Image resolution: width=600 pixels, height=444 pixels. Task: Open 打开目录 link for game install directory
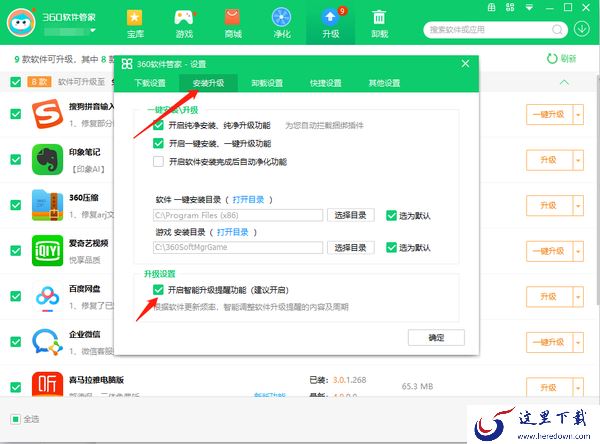click(x=233, y=232)
